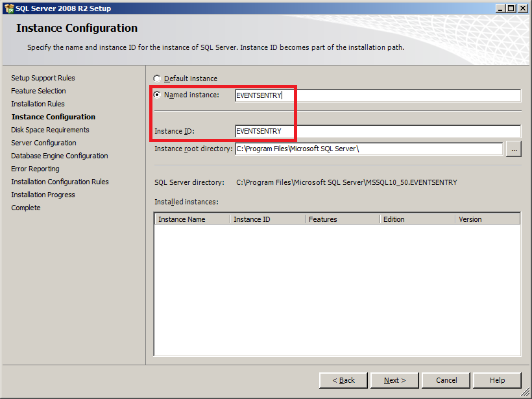
Task: Select the Installation Configuration Rules step
Action: click(x=60, y=182)
